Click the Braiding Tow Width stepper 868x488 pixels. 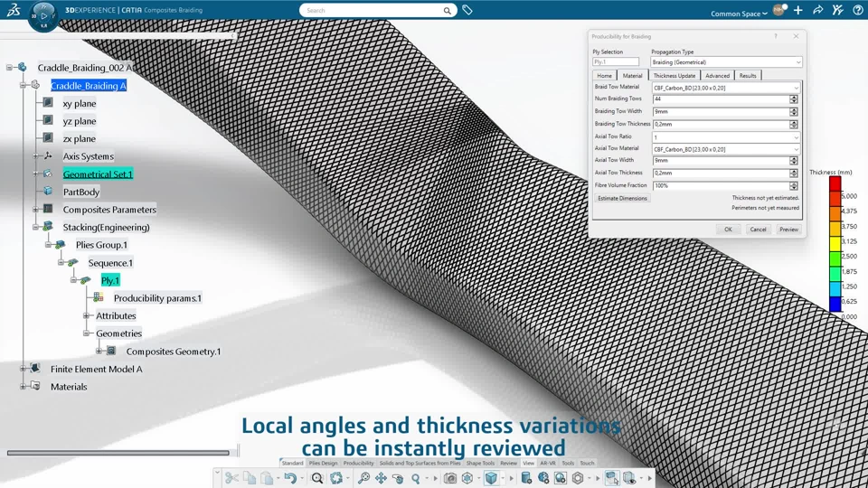(x=794, y=111)
